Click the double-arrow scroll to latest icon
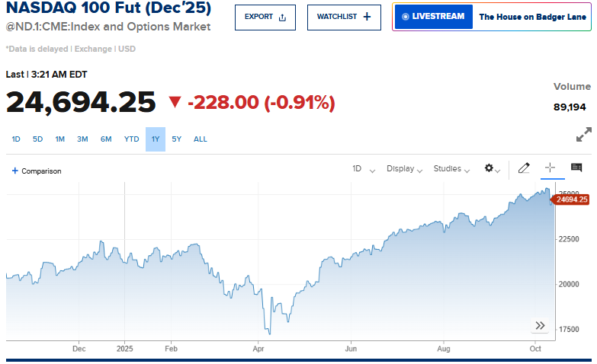This screenshot has height=364, width=597. tap(540, 326)
